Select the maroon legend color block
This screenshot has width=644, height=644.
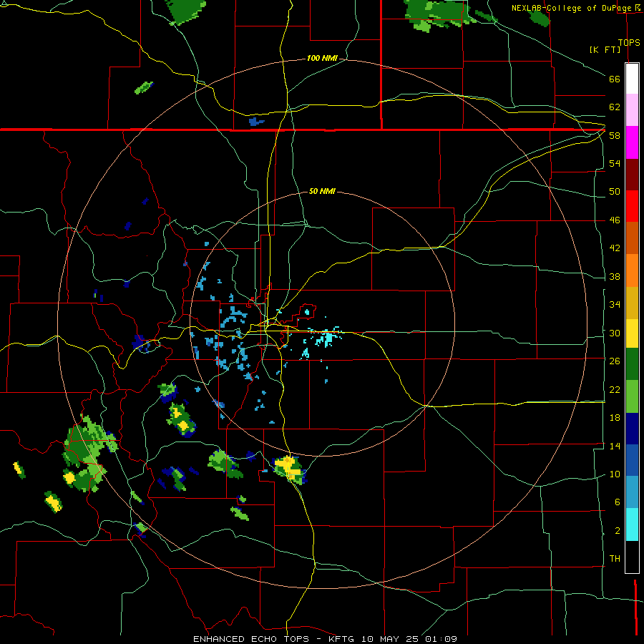click(x=632, y=175)
